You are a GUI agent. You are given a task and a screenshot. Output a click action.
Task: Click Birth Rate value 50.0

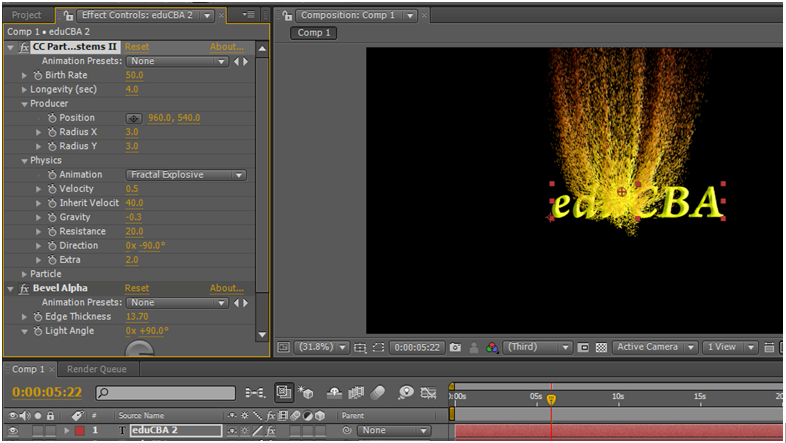pyautogui.click(x=134, y=76)
